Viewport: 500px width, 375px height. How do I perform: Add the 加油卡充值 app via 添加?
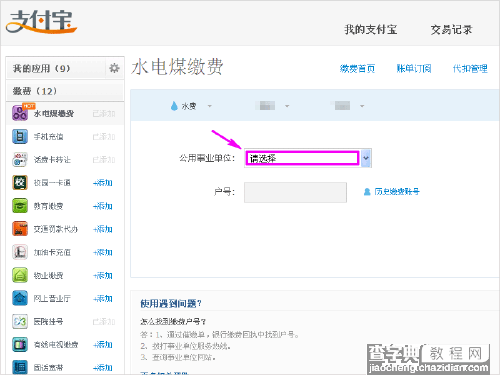pos(103,252)
